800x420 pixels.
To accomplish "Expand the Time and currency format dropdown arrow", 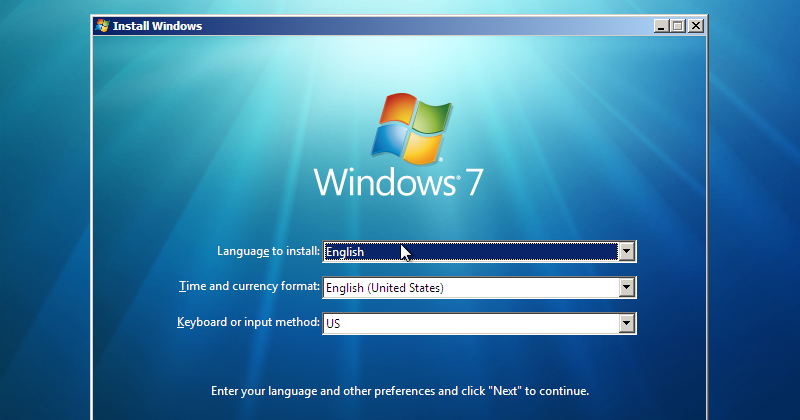I will pyautogui.click(x=627, y=288).
